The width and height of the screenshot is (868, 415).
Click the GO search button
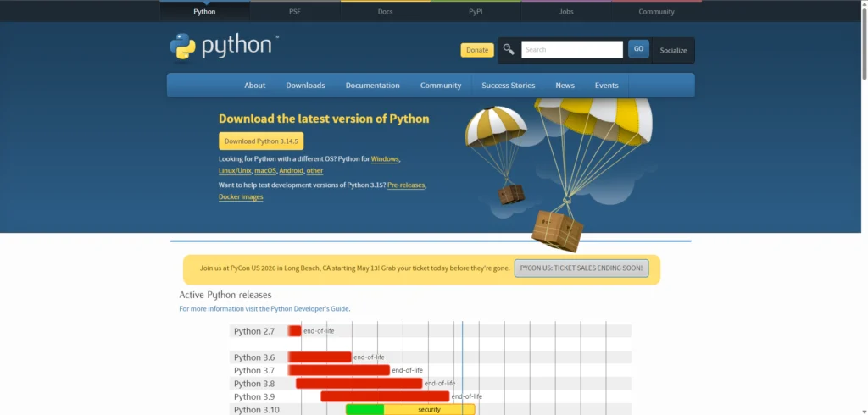[x=638, y=48]
